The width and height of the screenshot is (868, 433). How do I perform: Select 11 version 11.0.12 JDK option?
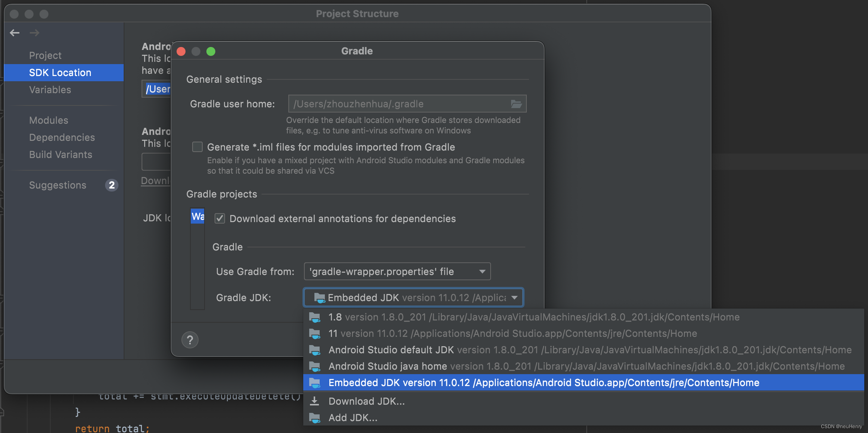coord(583,334)
